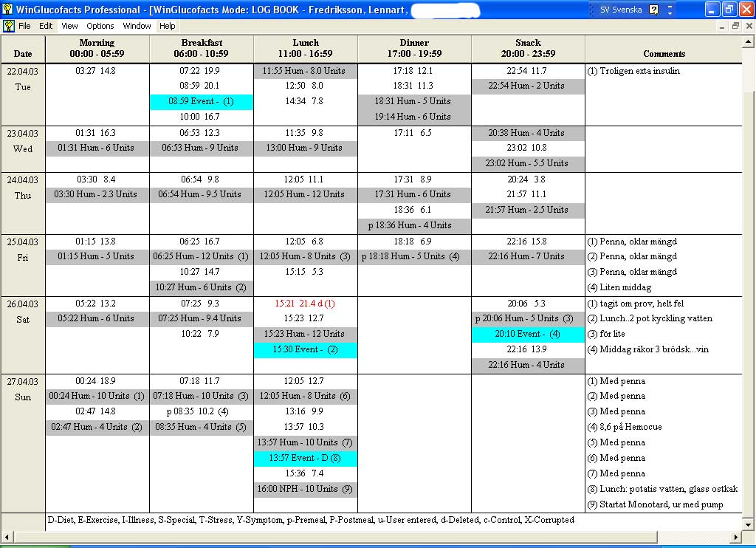The image size is (756, 548).
Task: Open the Edit menu
Action: (x=46, y=26)
